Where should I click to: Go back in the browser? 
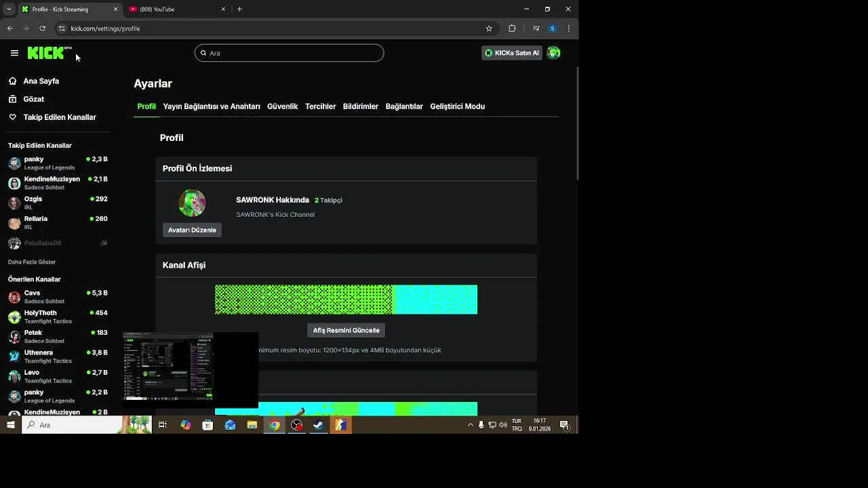(10, 28)
